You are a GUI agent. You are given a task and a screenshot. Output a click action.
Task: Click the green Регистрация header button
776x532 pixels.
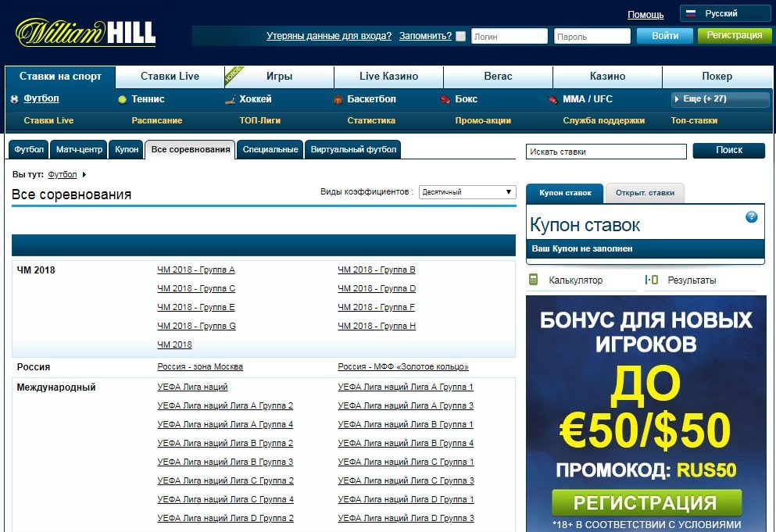[x=735, y=36]
